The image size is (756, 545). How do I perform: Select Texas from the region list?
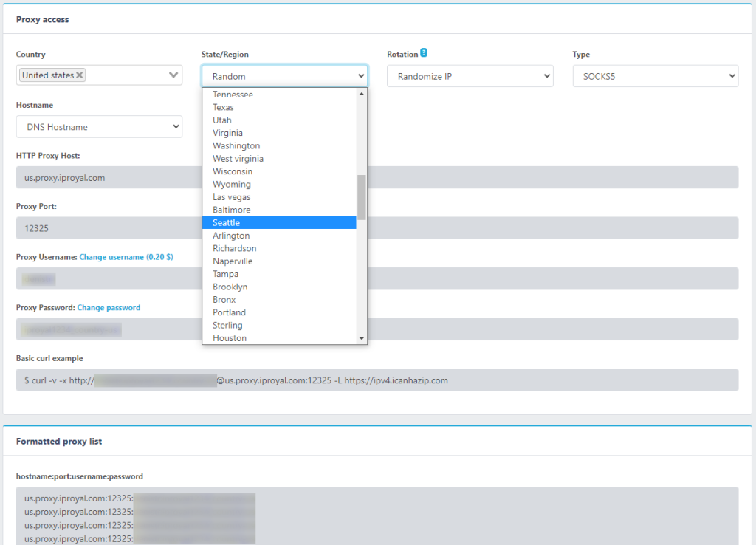pyautogui.click(x=279, y=107)
